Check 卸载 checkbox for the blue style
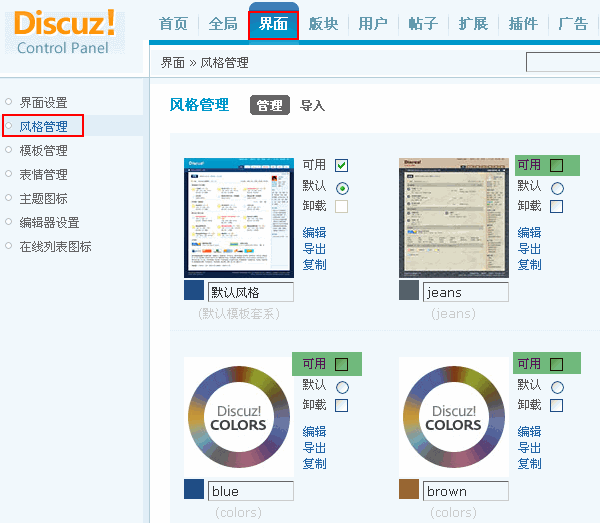Screen dimensions: 600x523 tap(342, 405)
